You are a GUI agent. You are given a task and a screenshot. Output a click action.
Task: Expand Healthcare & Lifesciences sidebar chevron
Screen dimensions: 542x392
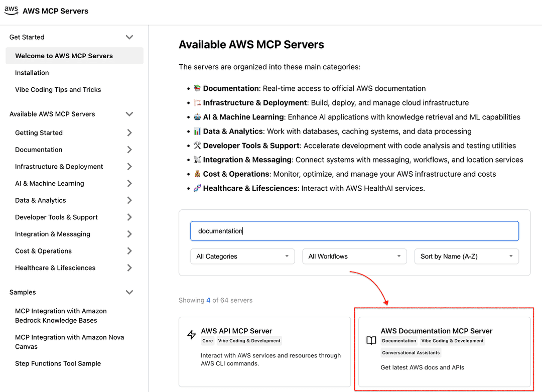coord(129,268)
